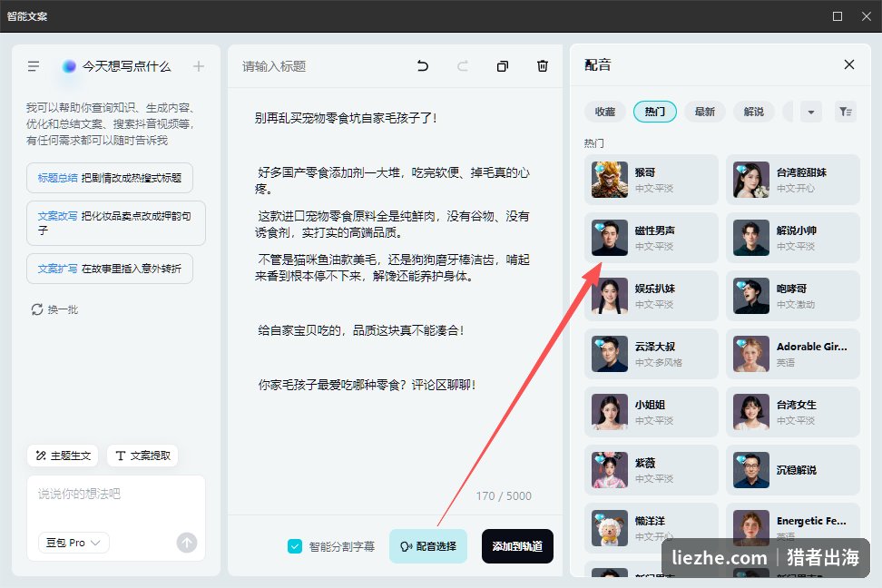Image resolution: width=882 pixels, height=588 pixels.
Task: Choose the Adorable Girl voice
Action: point(793,353)
